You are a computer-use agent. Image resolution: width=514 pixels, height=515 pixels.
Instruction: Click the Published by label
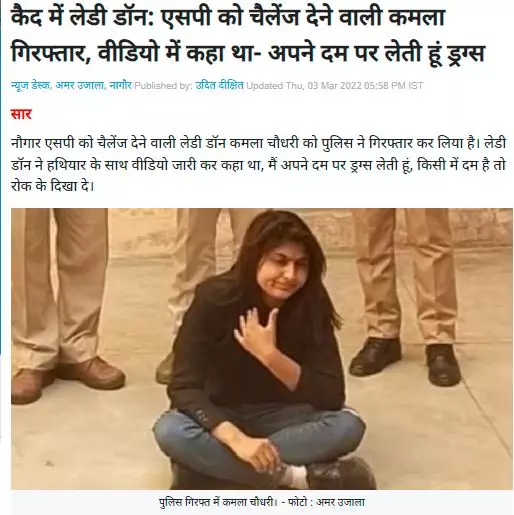coord(163,86)
